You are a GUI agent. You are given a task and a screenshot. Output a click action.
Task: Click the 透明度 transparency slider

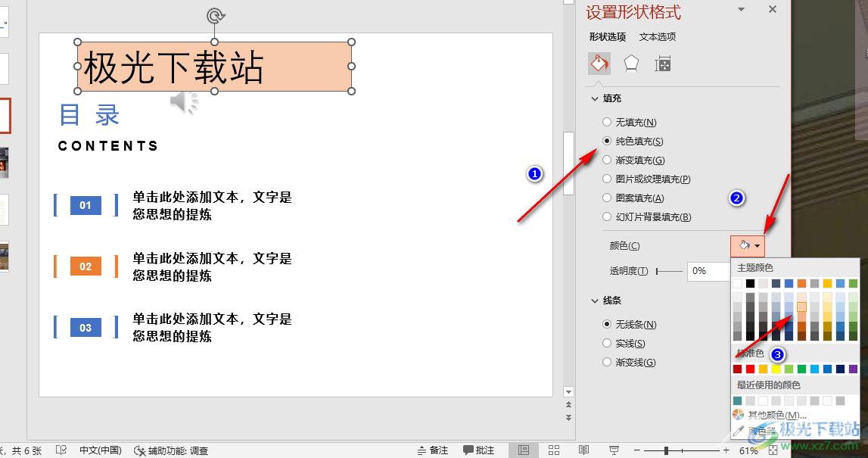[x=669, y=271]
